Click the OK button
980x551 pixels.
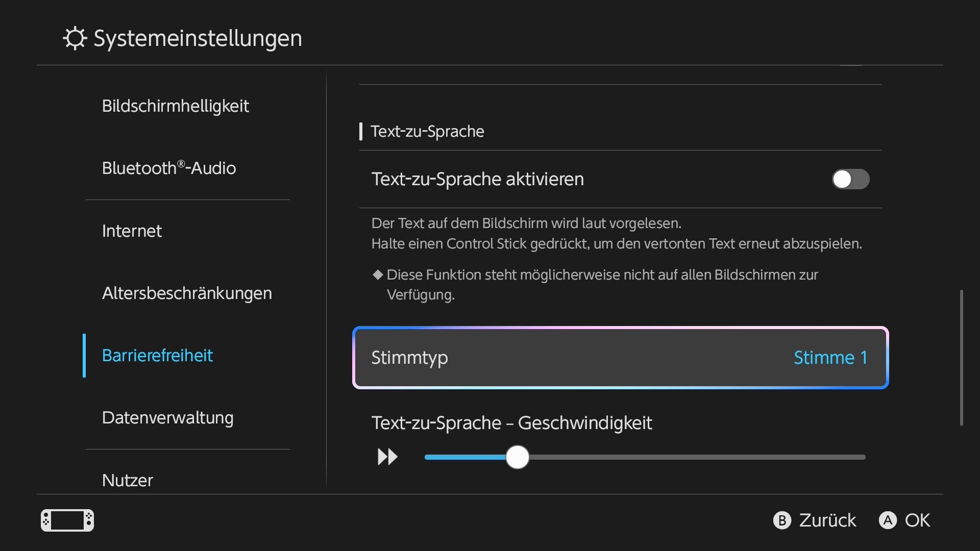[x=904, y=520]
